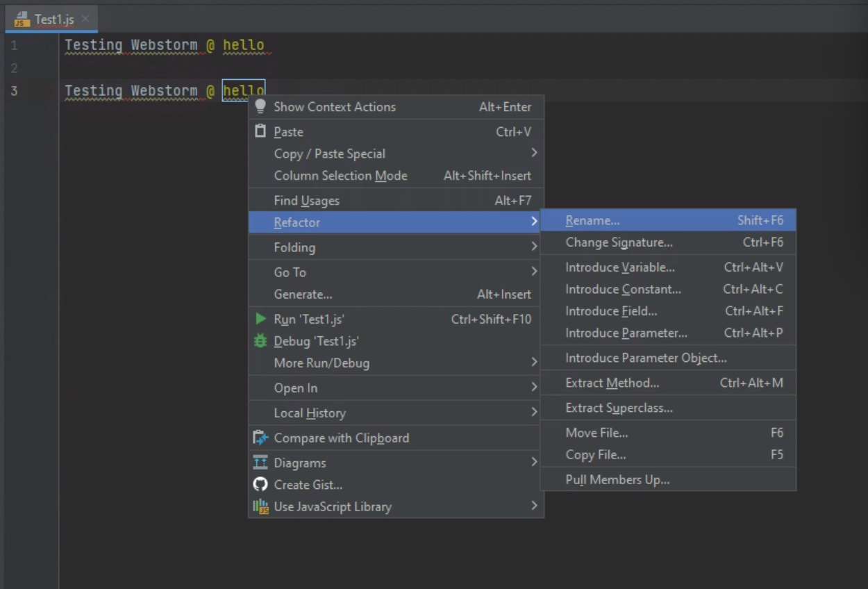Click line number 3 in the gutter

[x=15, y=91]
